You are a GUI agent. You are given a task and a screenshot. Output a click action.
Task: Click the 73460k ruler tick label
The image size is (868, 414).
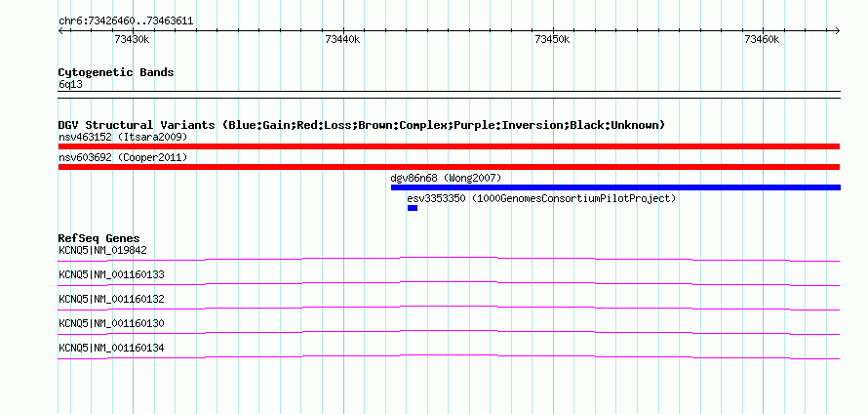762,39
